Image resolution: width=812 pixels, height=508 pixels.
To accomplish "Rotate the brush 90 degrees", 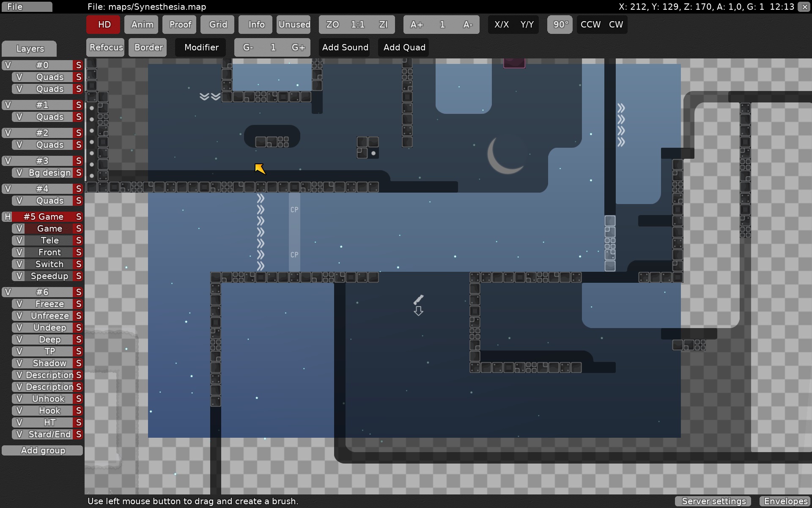I will click(560, 24).
